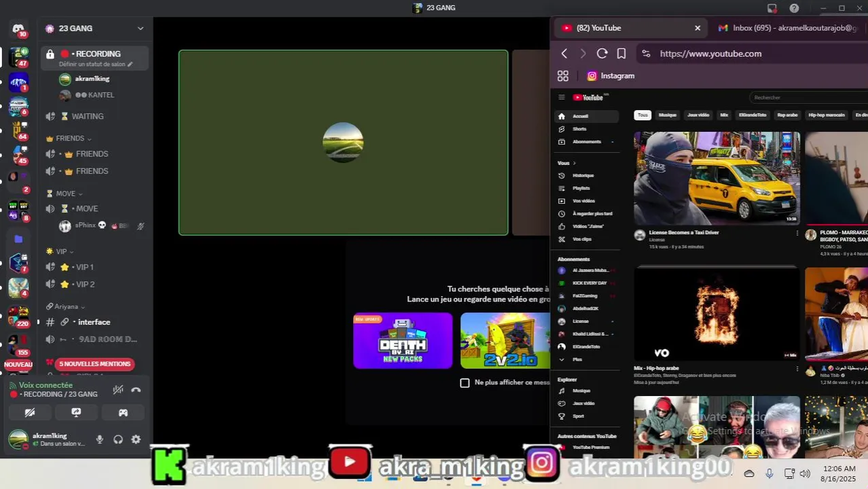This screenshot has height=489, width=868.
Task: Select the Jeux vidéo filter chip
Action: 698,115
